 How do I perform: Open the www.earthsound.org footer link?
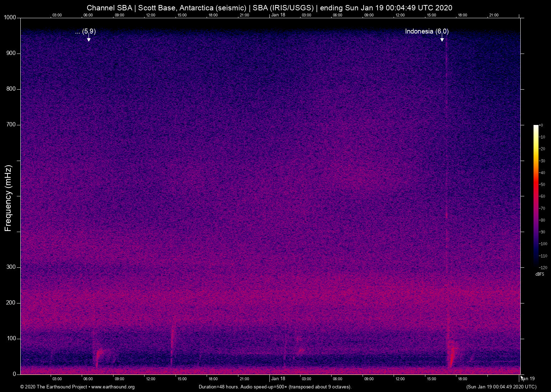point(113,387)
